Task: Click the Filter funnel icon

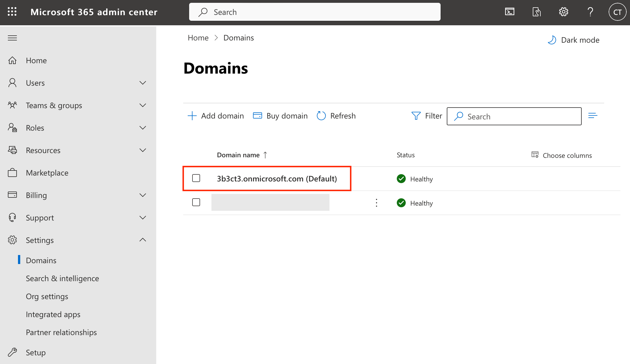Action: coord(416,116)
